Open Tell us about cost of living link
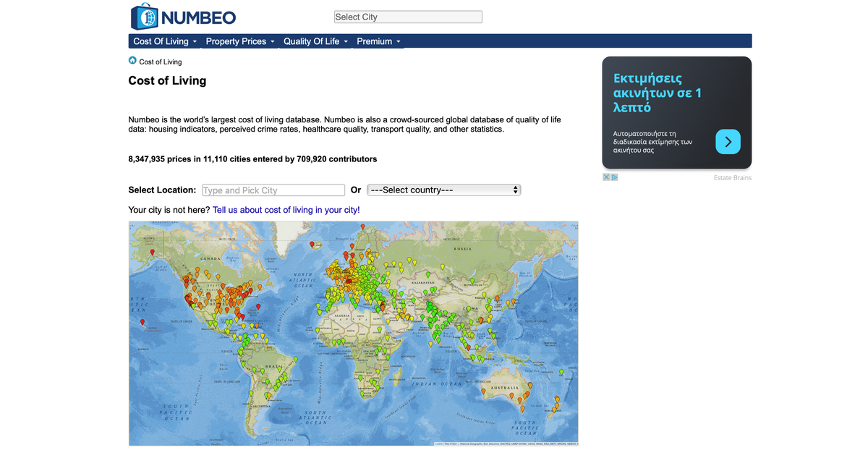 pos(286,210)
